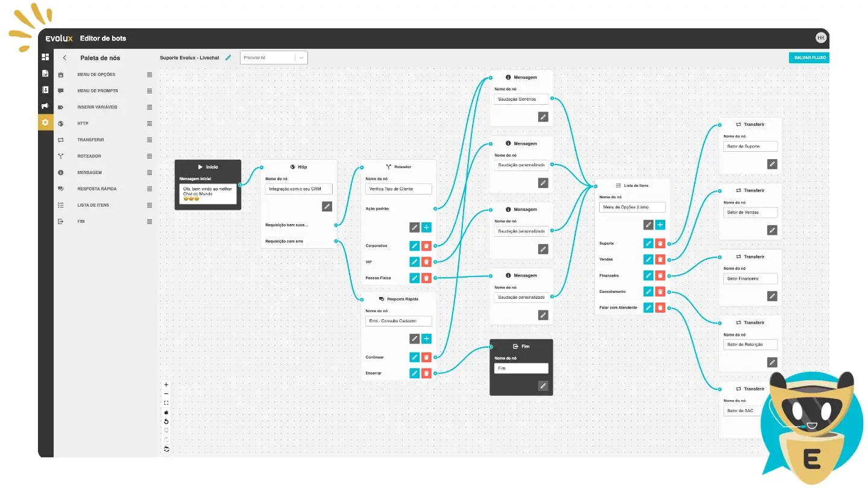Delete the Corporativo route in Roteador

click(x=426, y=246)
